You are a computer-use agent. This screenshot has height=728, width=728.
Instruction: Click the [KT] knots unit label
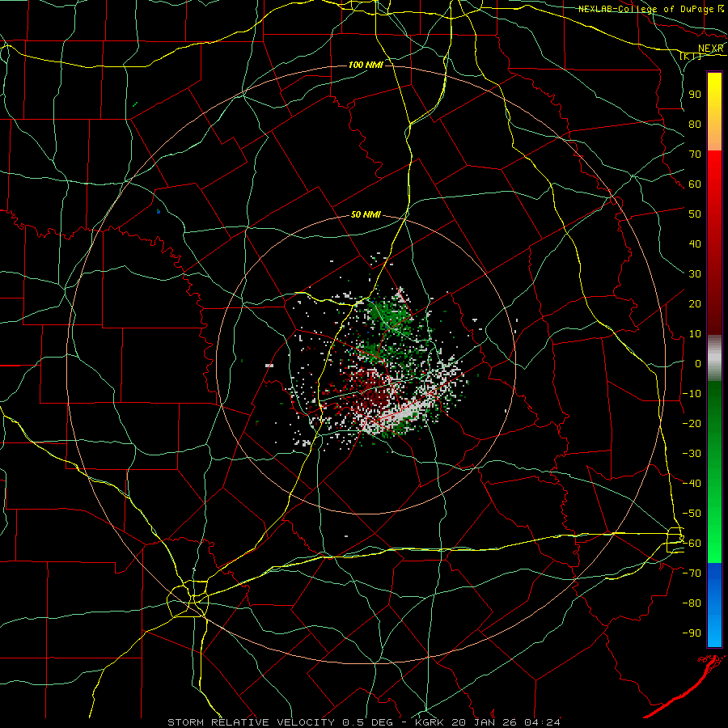(691, 57)
